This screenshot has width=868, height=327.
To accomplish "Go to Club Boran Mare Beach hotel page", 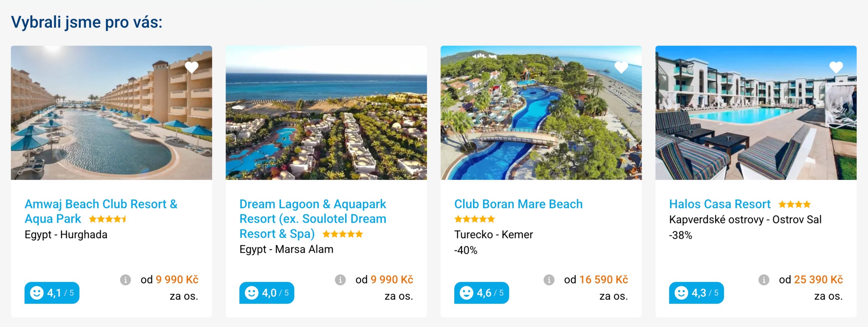I will click(518, 204).
